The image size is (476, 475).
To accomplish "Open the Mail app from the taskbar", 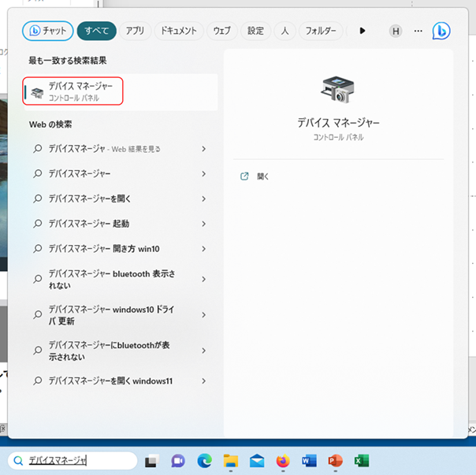I will pos(256,461).
